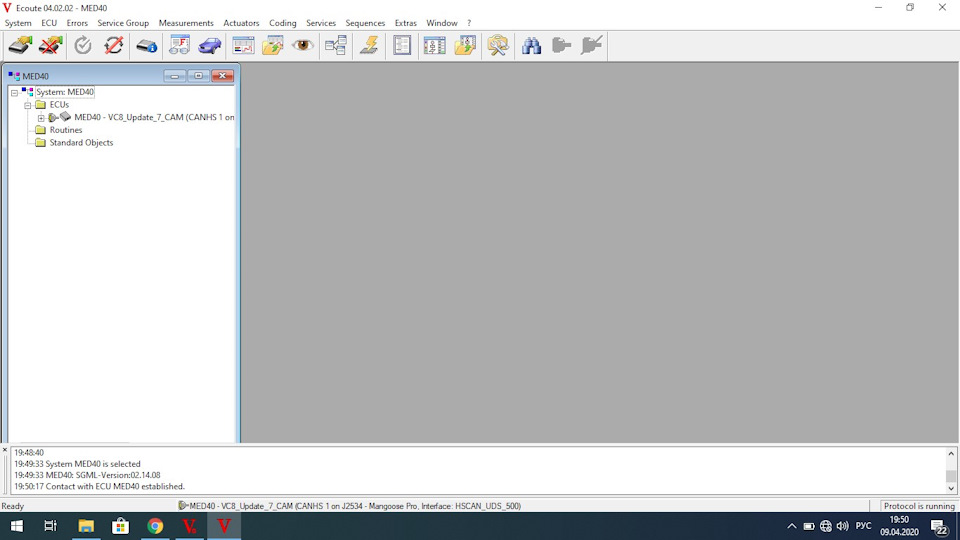Open the Measurements menu
Image resolution: width=960 pixels, height=540 pixels.
[186, 23]
